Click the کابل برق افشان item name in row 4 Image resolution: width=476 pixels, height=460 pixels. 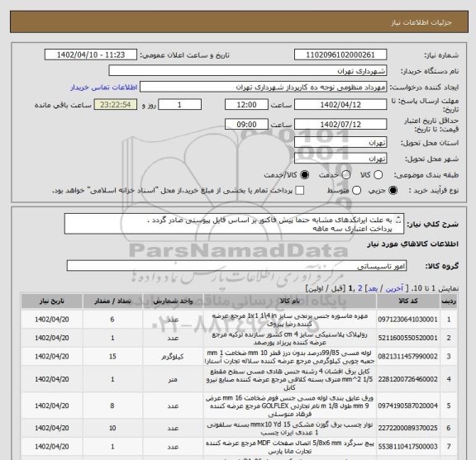[289, 379]
